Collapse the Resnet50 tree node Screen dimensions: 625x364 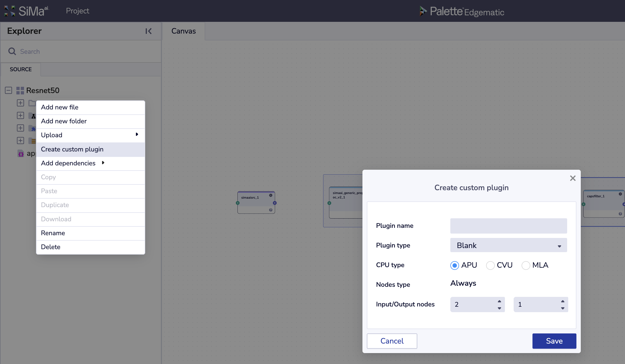(x=8, y=90)
